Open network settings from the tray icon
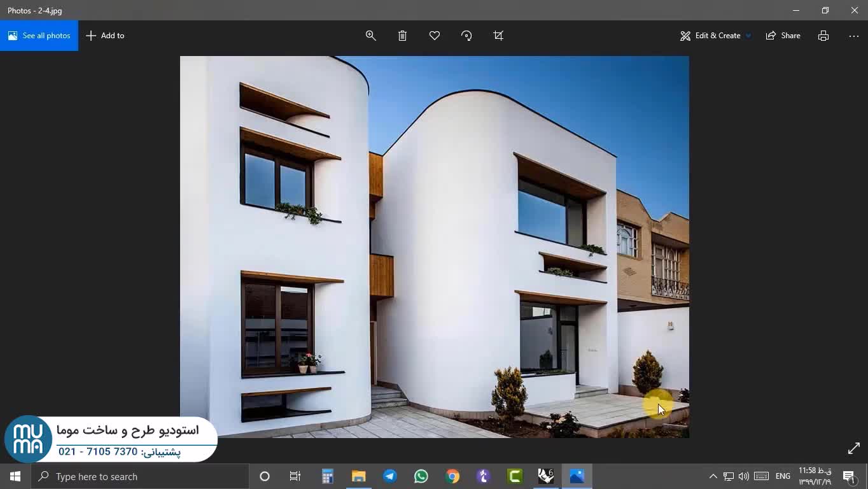Screen dimensions: 868x489 click(729, 476)
